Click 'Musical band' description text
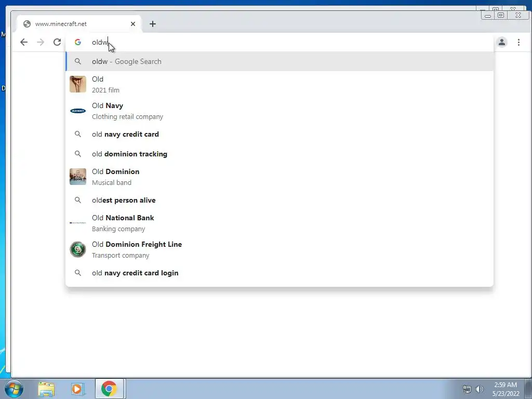 point(112,182)
